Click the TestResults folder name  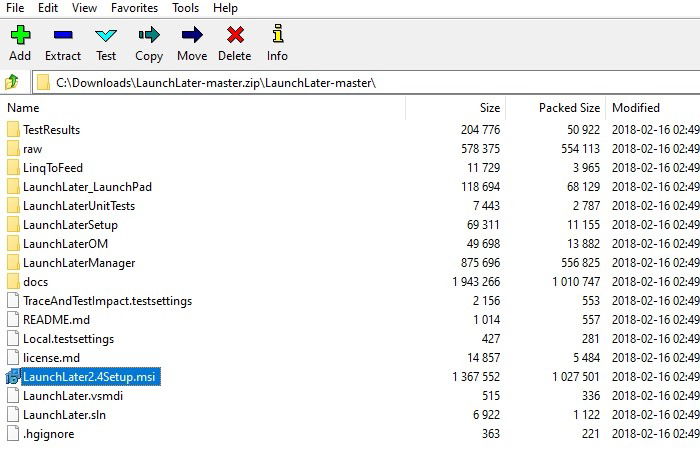click(51, 130)
